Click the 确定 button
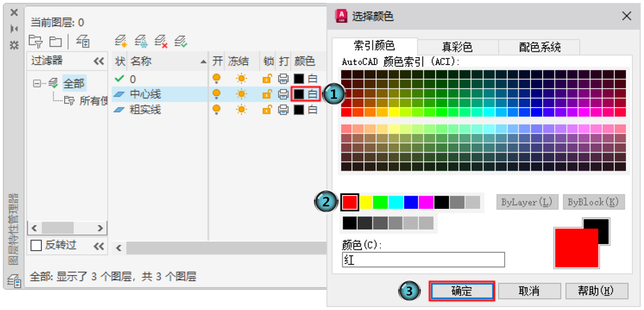Screen dimensions: 644x310 (462, 291)
